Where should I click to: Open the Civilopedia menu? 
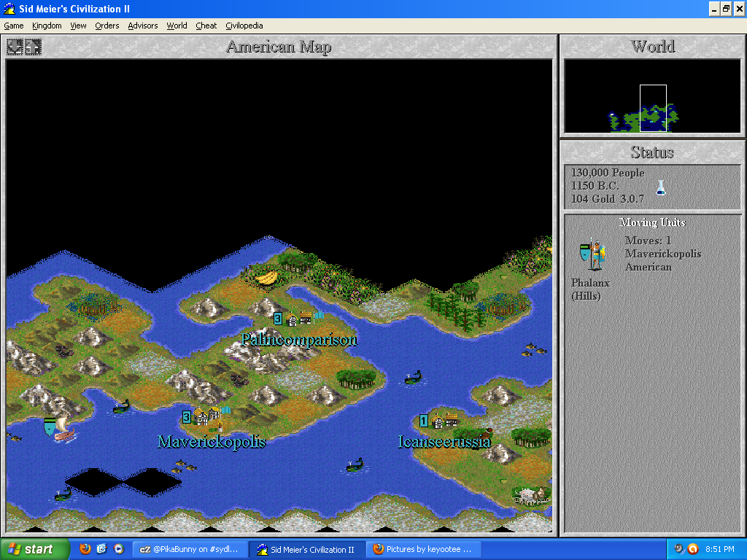tap(244, 26)
